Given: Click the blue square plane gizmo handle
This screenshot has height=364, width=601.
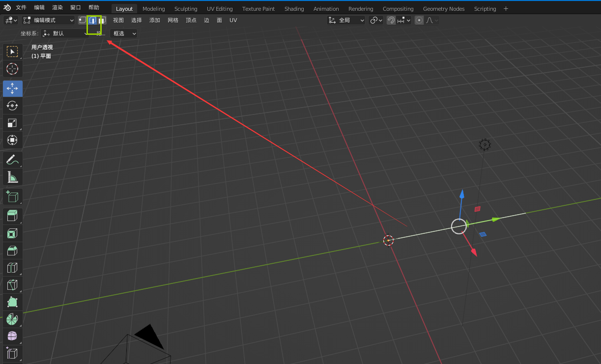Looking at the screenshot, I should coord(483,234).
